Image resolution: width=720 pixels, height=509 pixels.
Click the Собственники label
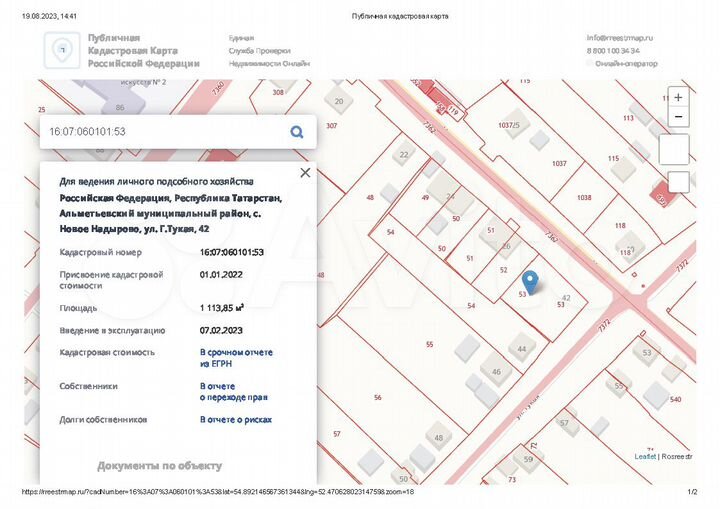(x=88, y=386)
